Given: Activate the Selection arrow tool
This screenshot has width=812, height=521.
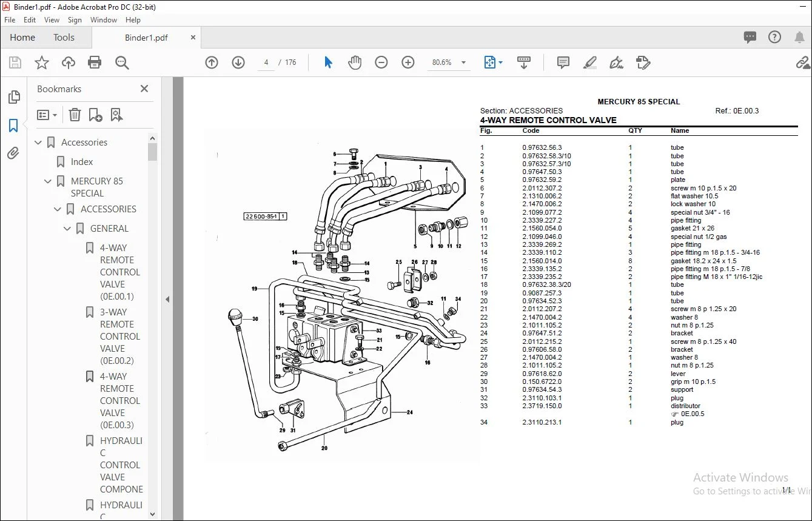Looking at the screenshot, I should click(328, 62).
